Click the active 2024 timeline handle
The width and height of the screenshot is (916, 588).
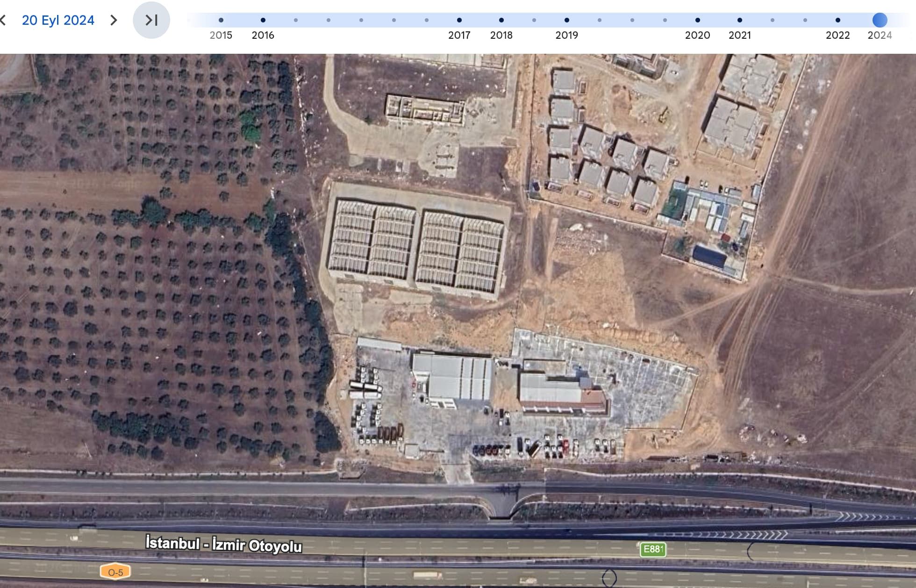pos(880,20)
